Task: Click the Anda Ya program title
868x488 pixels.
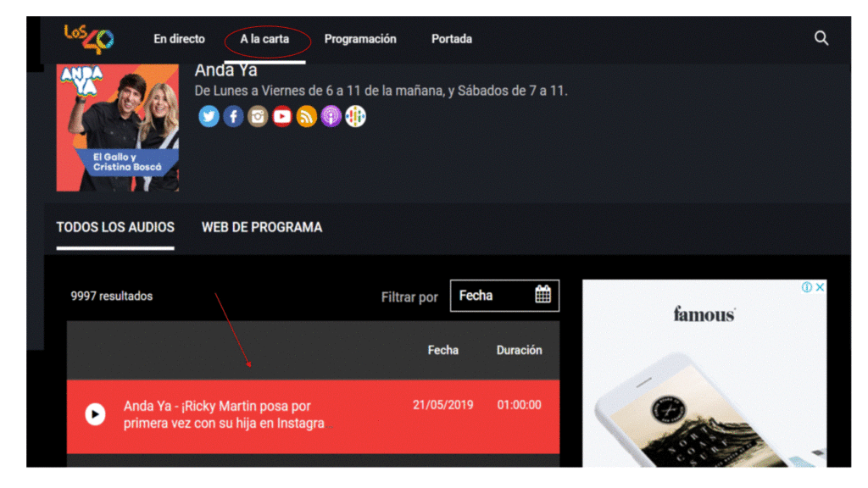Action: pos(225,70)
